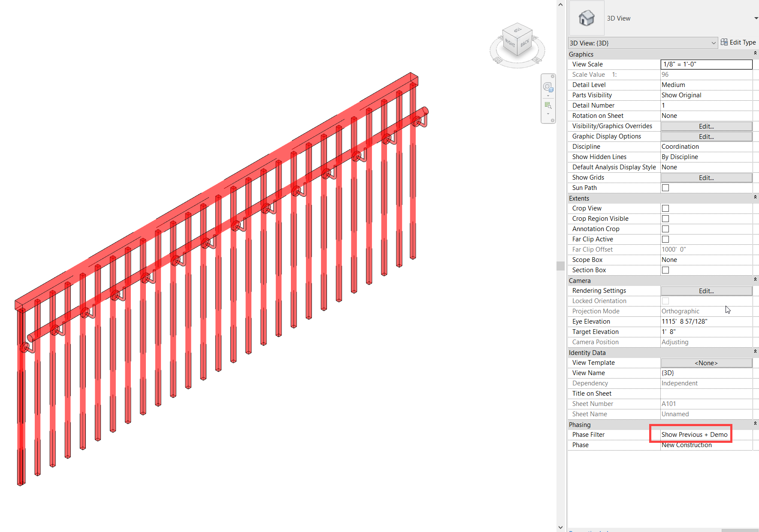This screenshot has width=759, height=532.
Task: Select the Zoom to selection tool
Action: [548, 105]
